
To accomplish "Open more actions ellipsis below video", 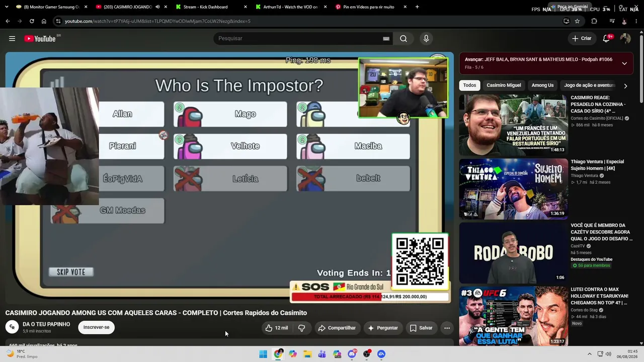I will [x=447, y=328].
